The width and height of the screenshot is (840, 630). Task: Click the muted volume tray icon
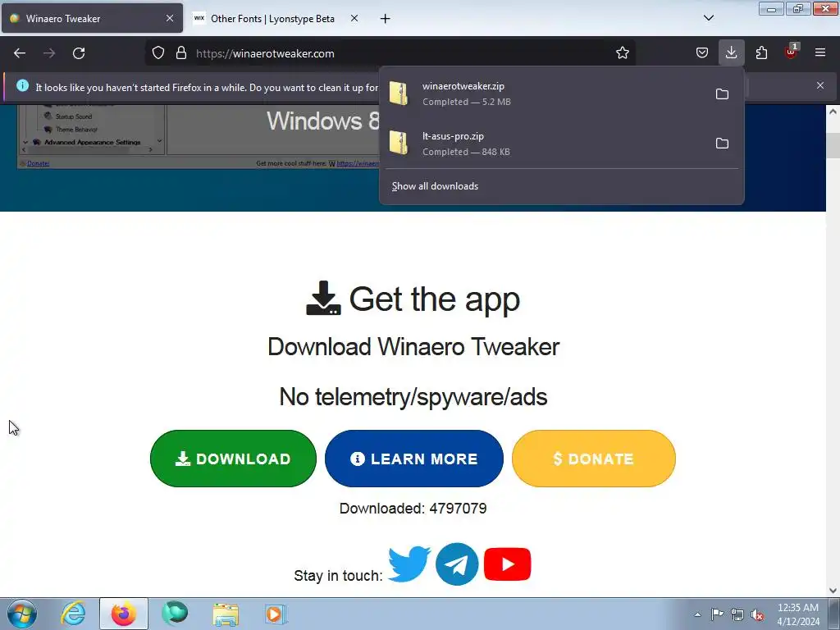click(757, 615)
